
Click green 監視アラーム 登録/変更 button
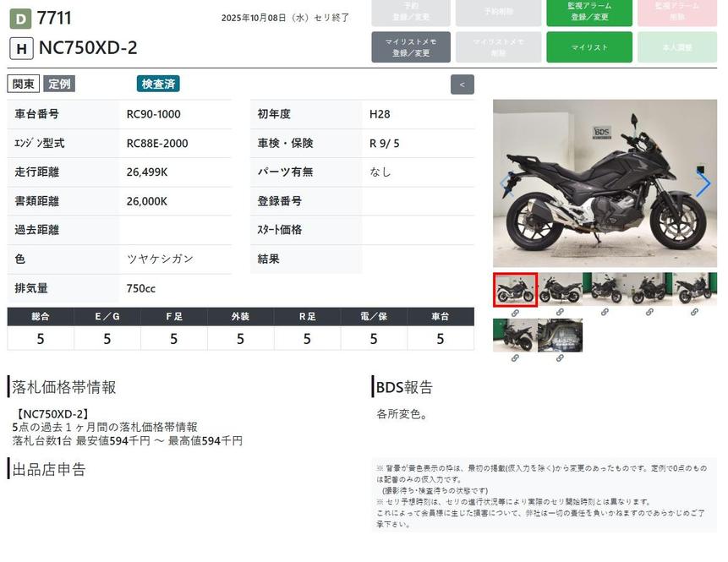(588, 12)
